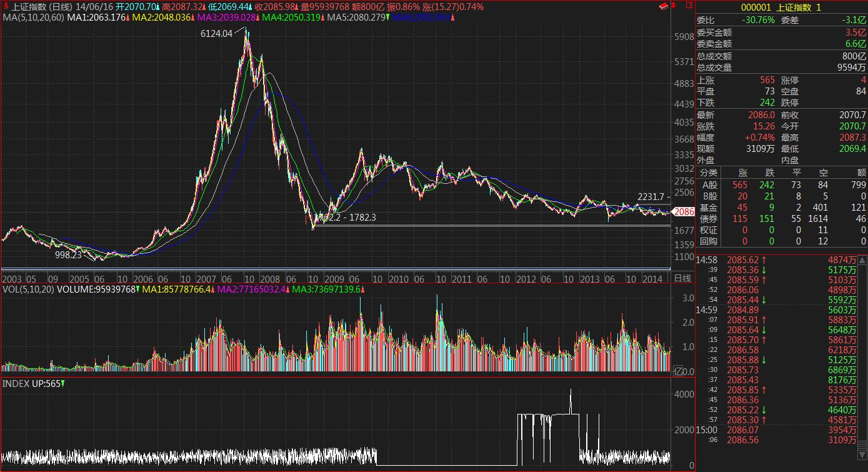Select the green MA4:2050.319 value
This screenshot has height=472, width=868.
coord(292,18)
